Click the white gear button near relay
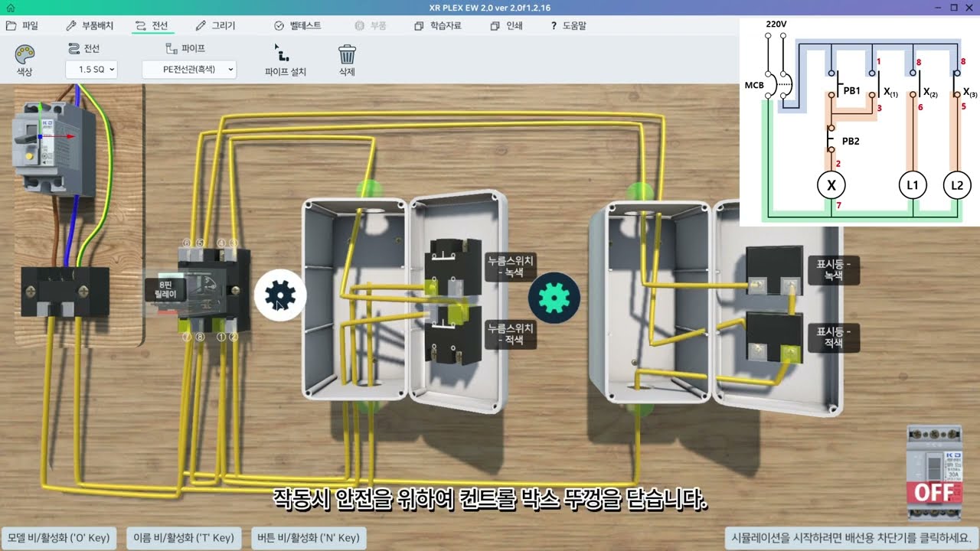 pos(280,295)
